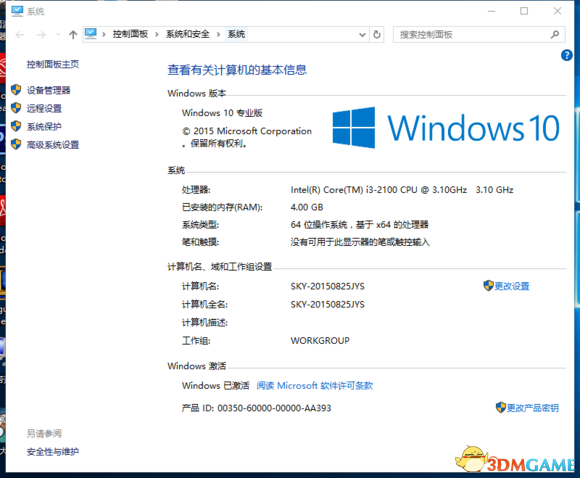The height and width of the screenshot is (478, 580).
Task: Select the 系统和安全 breadcrumb item
Action: pyautogui.click(x=188, y=34)
